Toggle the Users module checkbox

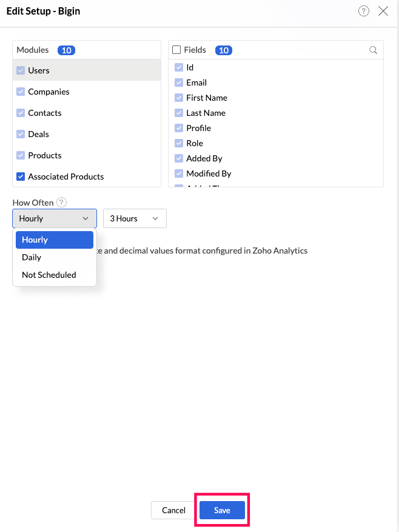[x=21, y=70]
